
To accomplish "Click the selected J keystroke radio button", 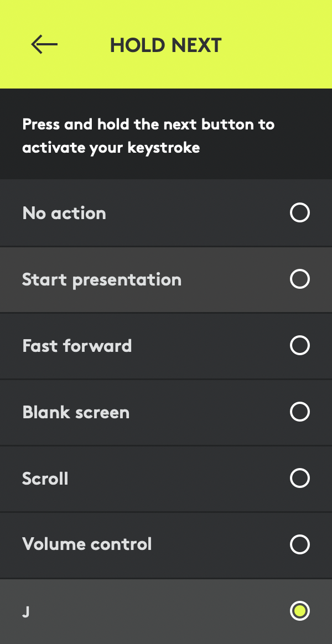I will [x=299, y=611].
